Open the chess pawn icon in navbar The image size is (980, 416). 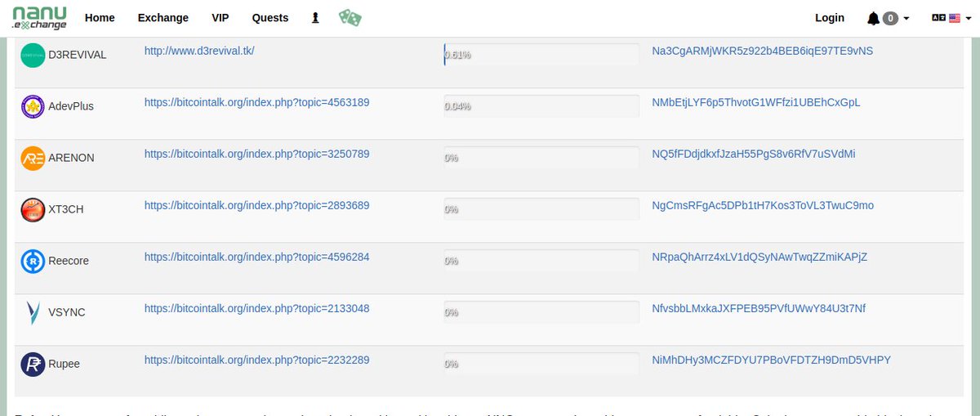[315, 17]
